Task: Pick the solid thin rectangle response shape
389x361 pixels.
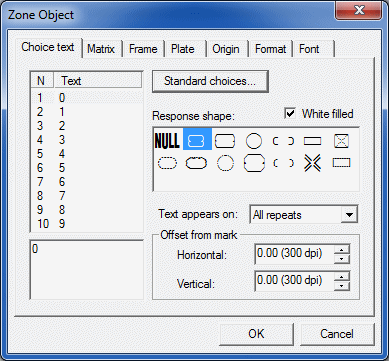Action: [x=312, y=141]
